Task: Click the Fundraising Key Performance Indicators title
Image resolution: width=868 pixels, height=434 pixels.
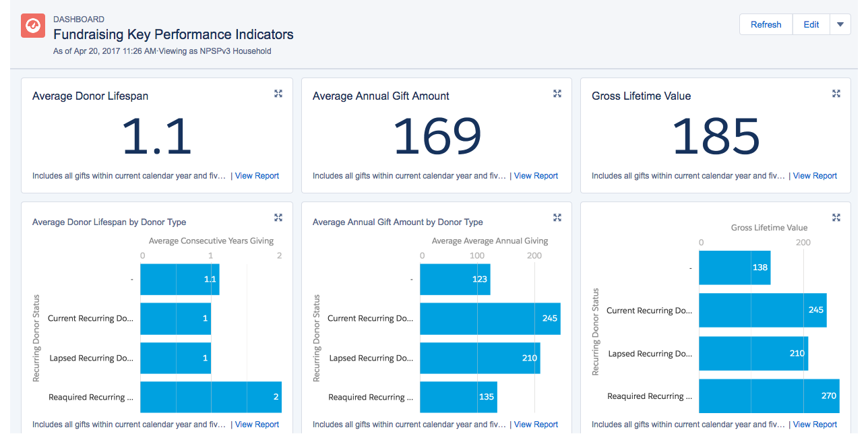Action: [173, 34]
